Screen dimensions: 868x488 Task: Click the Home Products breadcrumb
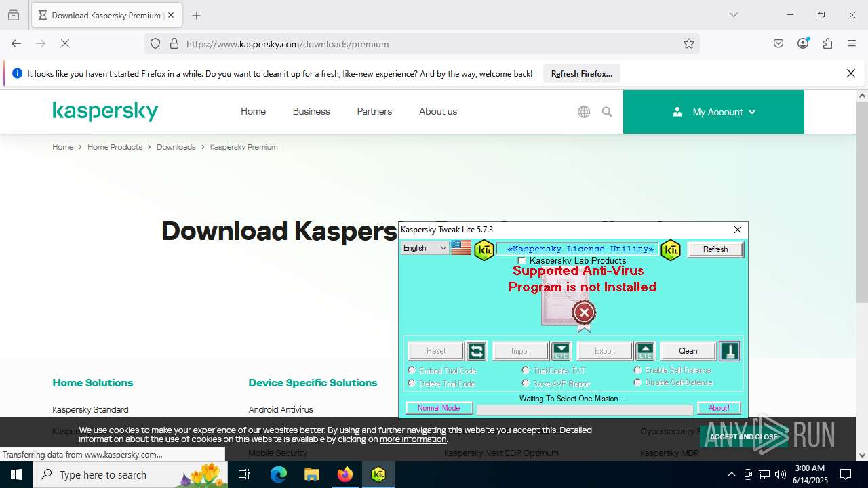click(115, 147)
